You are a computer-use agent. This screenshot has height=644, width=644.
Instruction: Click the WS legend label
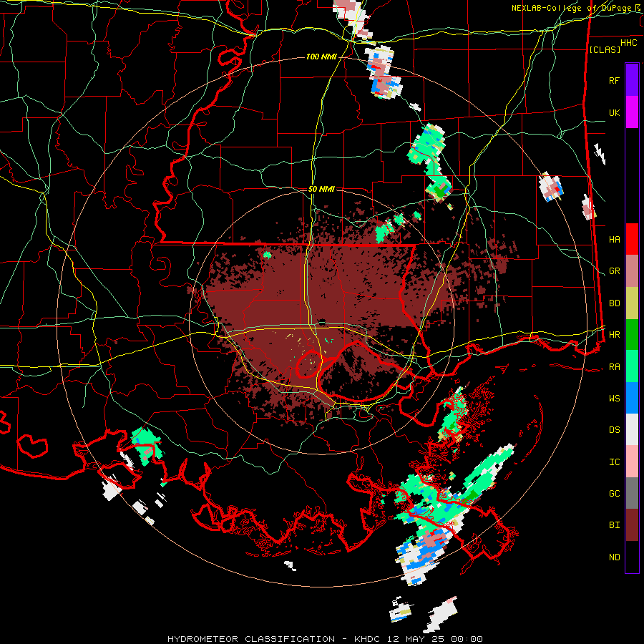click(614, 399)
